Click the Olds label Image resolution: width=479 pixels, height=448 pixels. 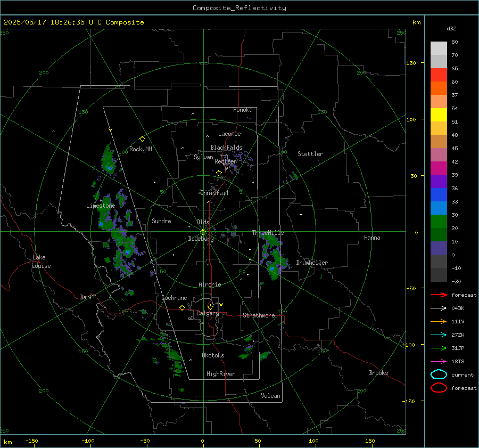203,222
